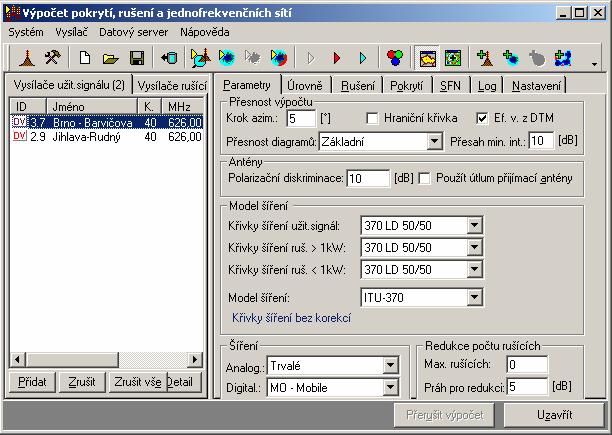Screen dimensions: 612x435
Task: Open the Datový server menu
Action: point(133,32)
